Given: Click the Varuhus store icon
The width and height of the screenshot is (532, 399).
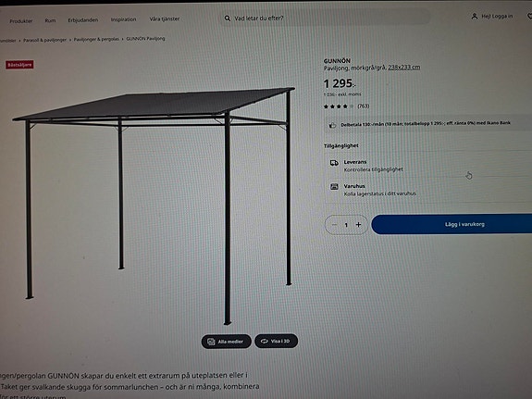Looking at the screenshot, I should (x=334, y=186).
